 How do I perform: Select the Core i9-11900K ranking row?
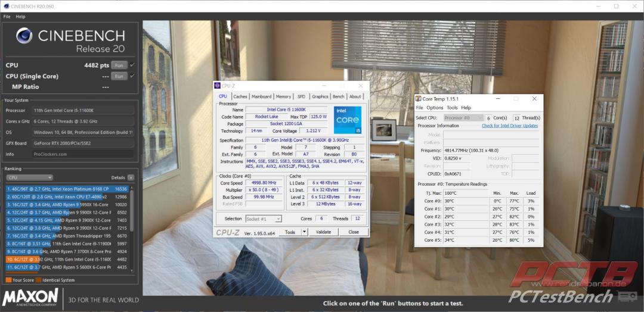67,244
